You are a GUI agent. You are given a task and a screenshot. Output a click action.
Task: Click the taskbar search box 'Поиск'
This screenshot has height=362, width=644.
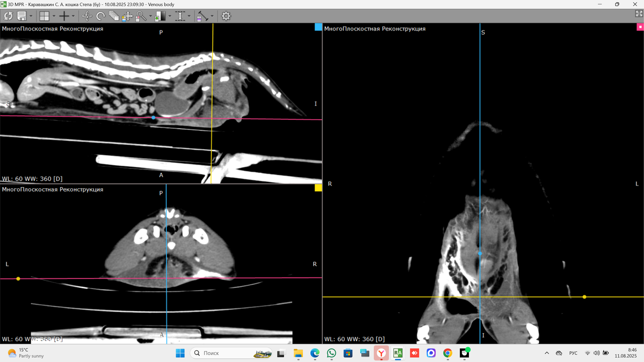point(231,353)
